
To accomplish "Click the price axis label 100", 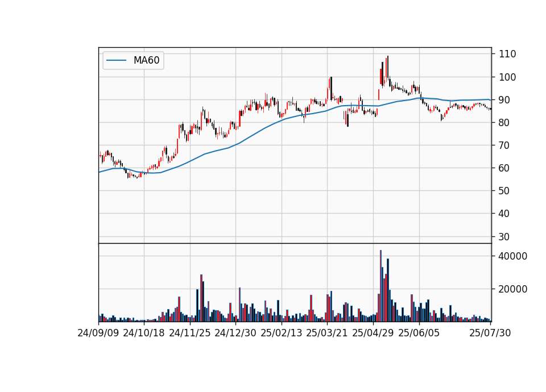I will [x=507, y=77].
